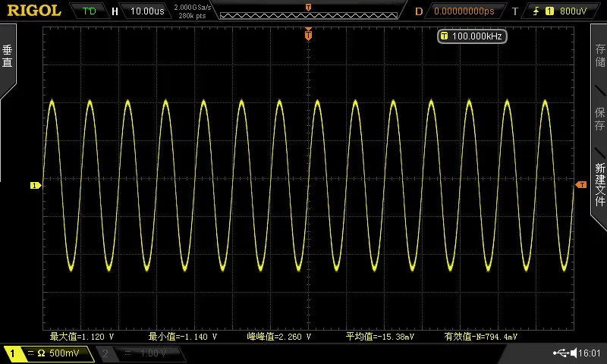Click the 最大值=1.120 V measurement
Image resolution: width=607 pixels, height=364 pixels.
[x=82, y=337]
